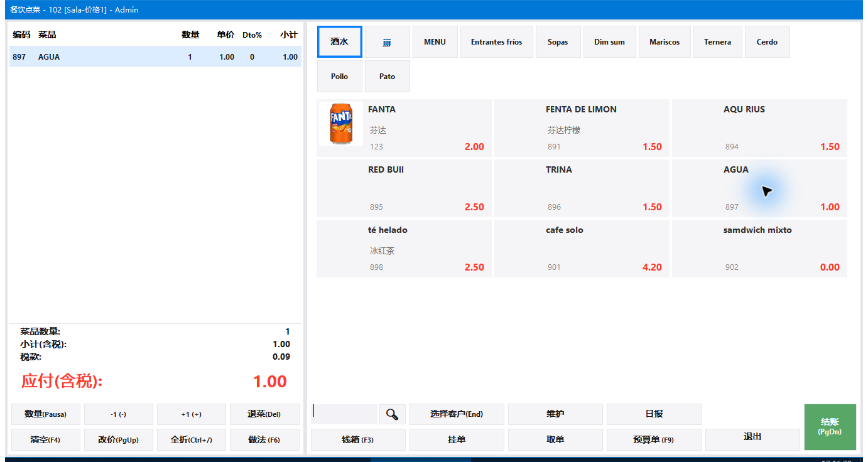Image resolution: width=868 pixels, height=462 pixels.
Task: Add TRINA item to the order
Action: [582, 188]
